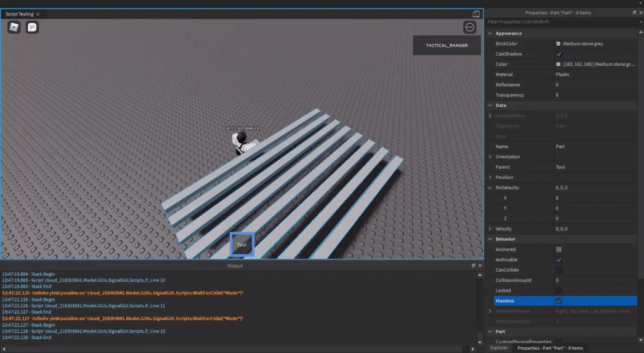
Task: Expand the ResizableFaces property
Action: point(490,311)
